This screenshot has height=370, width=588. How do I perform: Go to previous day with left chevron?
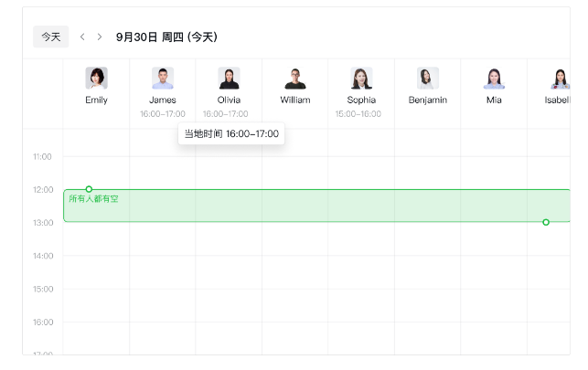click(82, 37)
